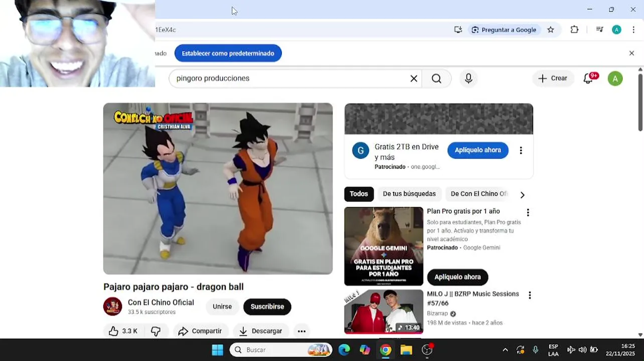Image resolution: width=644 pixels, height=361 pixels.
Task: Open options menu for the Gratis 2TB ad
Action: tap(521, 150)
